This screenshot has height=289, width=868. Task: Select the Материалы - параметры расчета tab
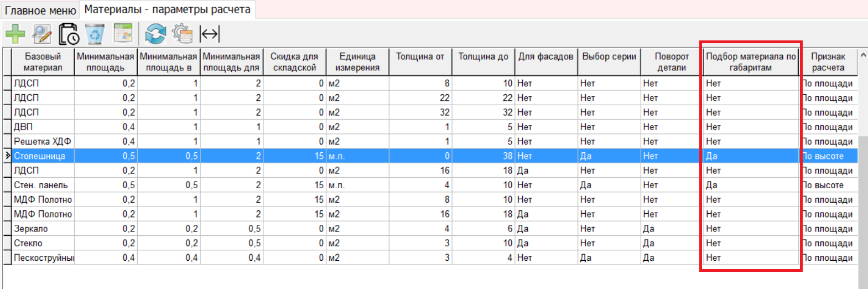pyautogui.click(x=167, y=9)
